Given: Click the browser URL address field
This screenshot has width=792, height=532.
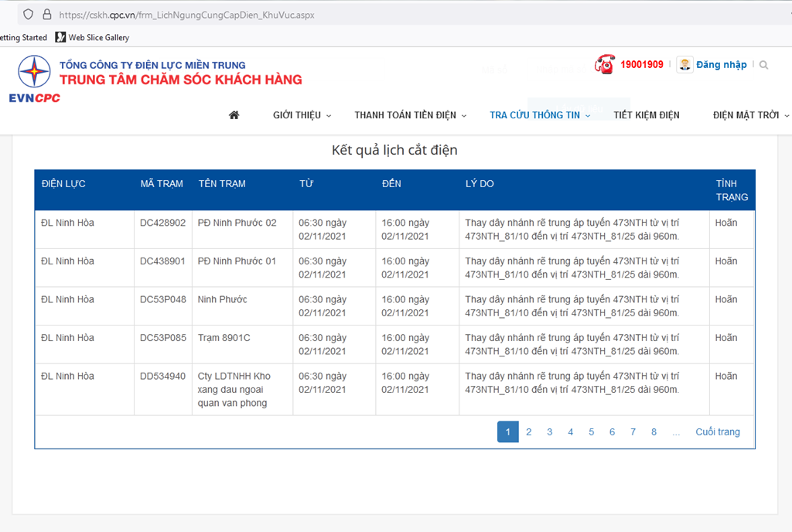Looking at the screenshot, I should pos(309,15).
